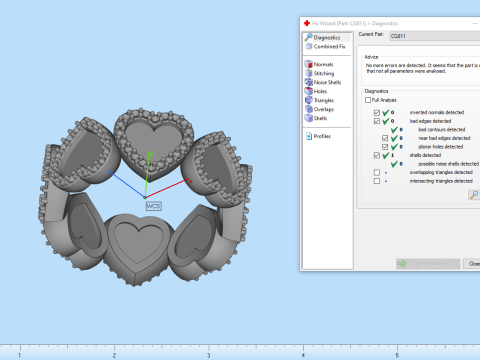Click the Close button in Fix Wizard
This screenshot has width=480, height=360.
click(472, 264)
